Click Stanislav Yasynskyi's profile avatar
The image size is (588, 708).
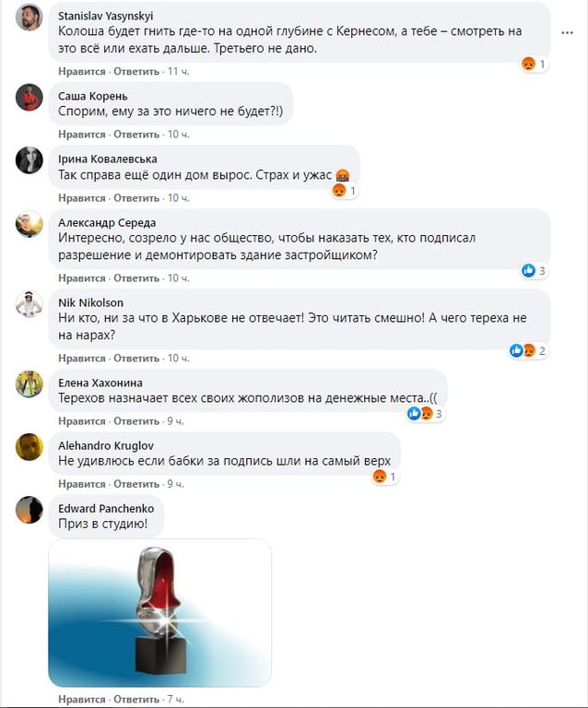(29, 18)
